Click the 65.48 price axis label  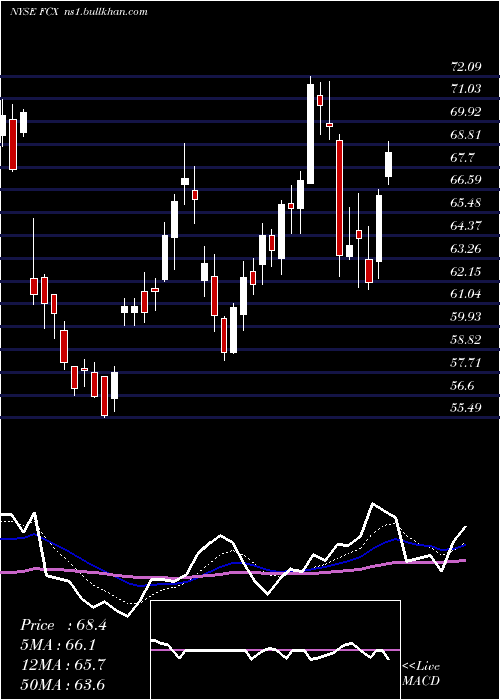point(466,203)
